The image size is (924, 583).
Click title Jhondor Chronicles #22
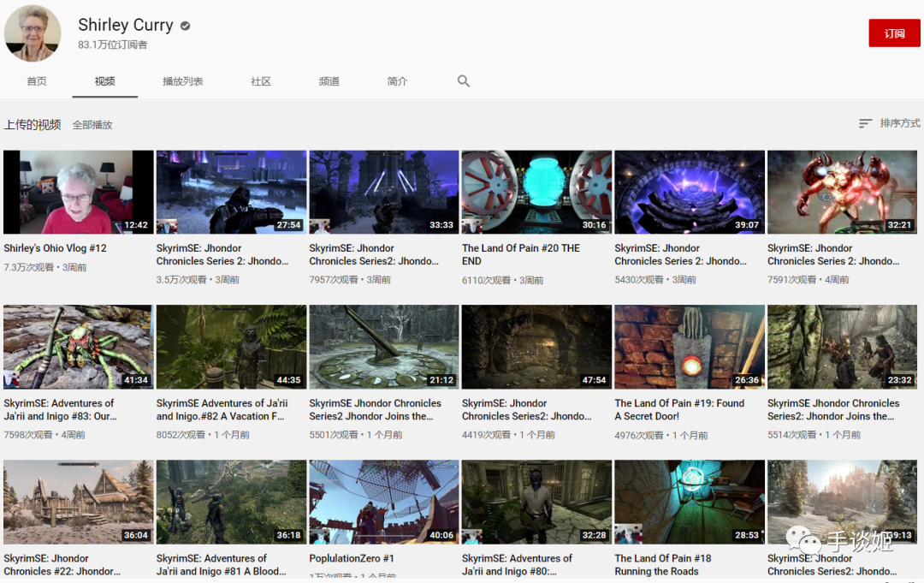pyautogui.click(x=62, y=565)
